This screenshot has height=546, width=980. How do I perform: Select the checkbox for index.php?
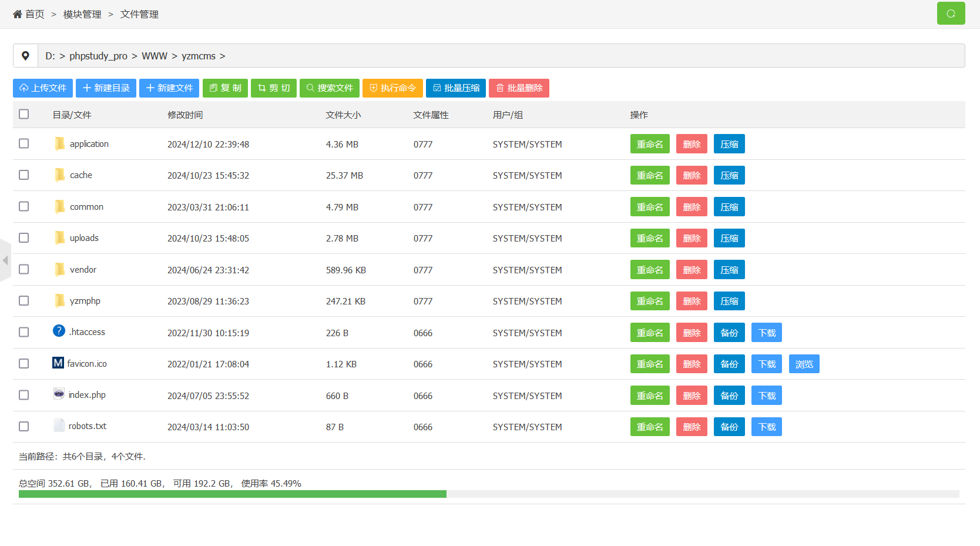tap(24, 395)
